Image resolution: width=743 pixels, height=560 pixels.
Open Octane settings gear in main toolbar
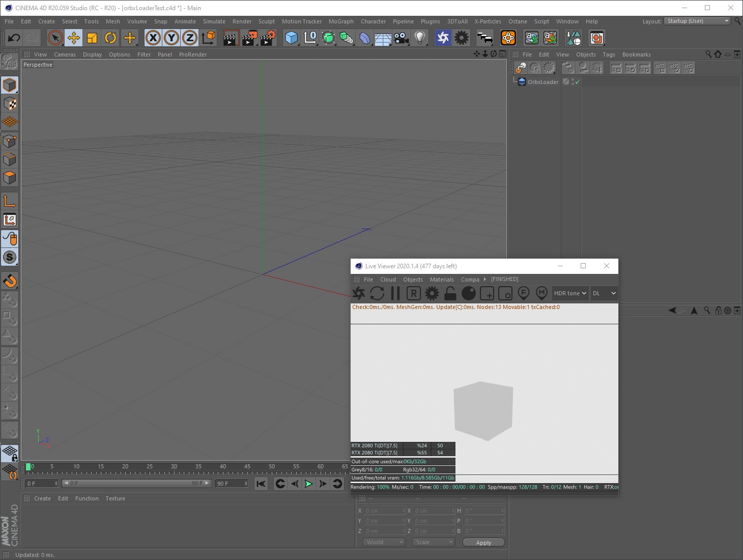(462, 38)
